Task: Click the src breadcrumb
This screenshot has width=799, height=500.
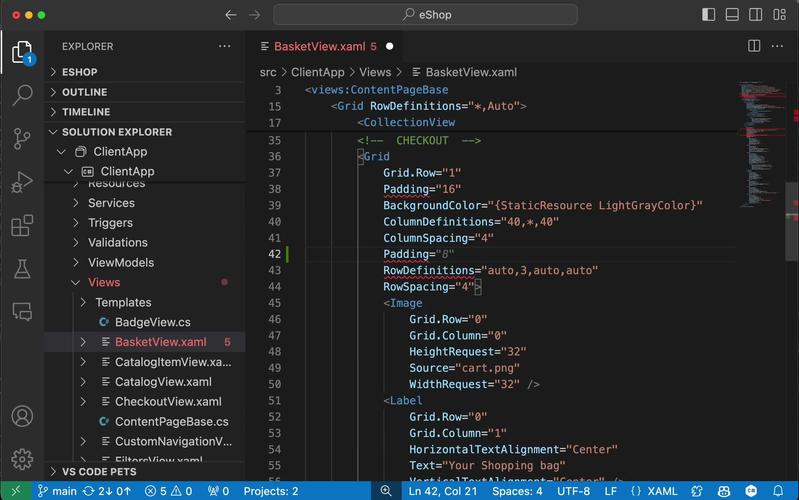Action: 268,72
